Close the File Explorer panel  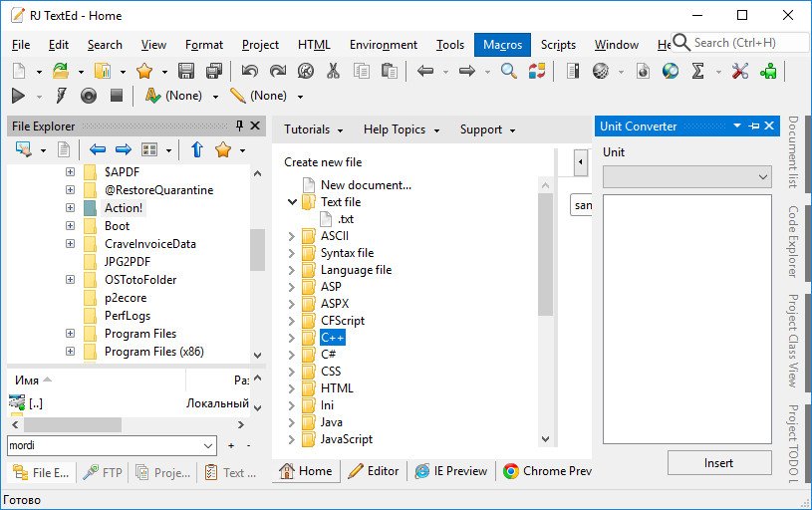point(255,126)
